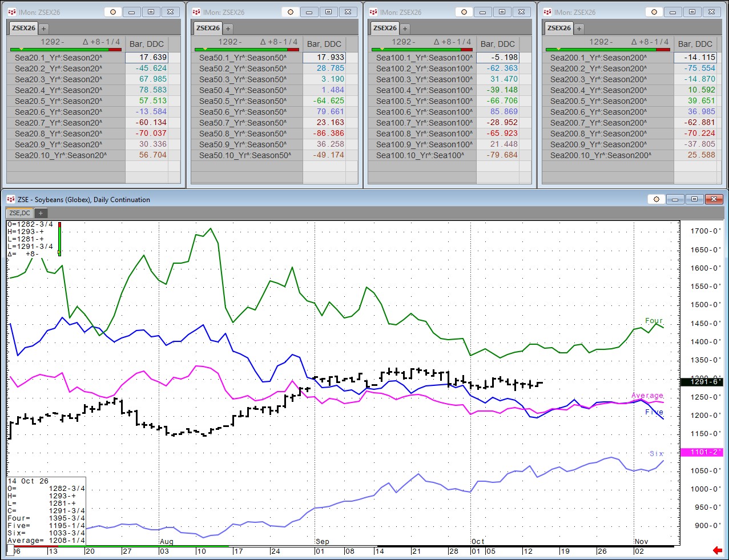Click the 14 Oct 26 date in cursor data box
This screenshot has width=729, height=560.
tap(29, 481)
